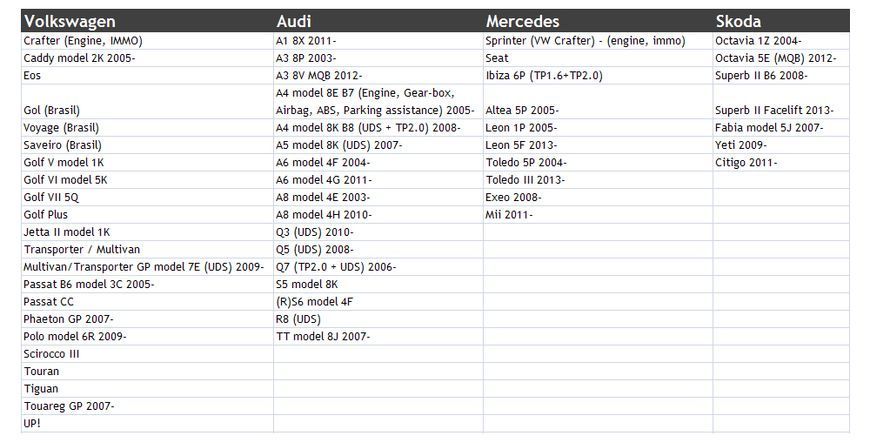Select the A6 model 4G 2011- cell

pyautogui.click(x=378, y=180)
